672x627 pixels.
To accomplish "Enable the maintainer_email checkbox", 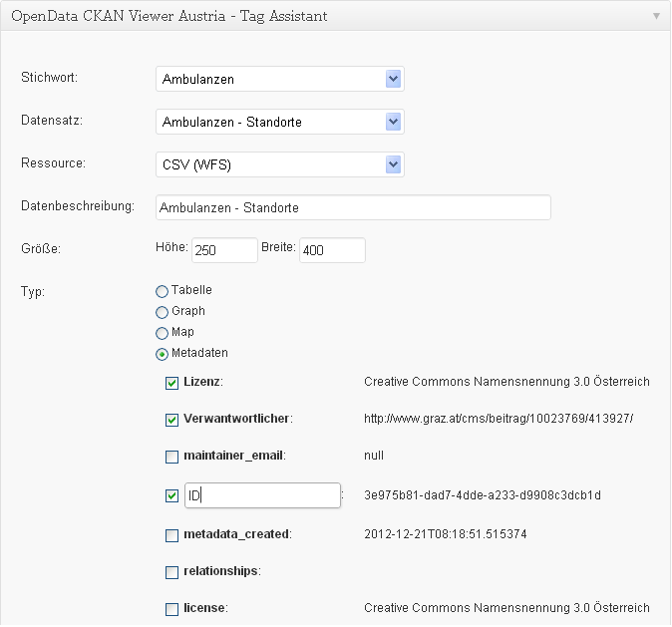I will tap(171, 457).
